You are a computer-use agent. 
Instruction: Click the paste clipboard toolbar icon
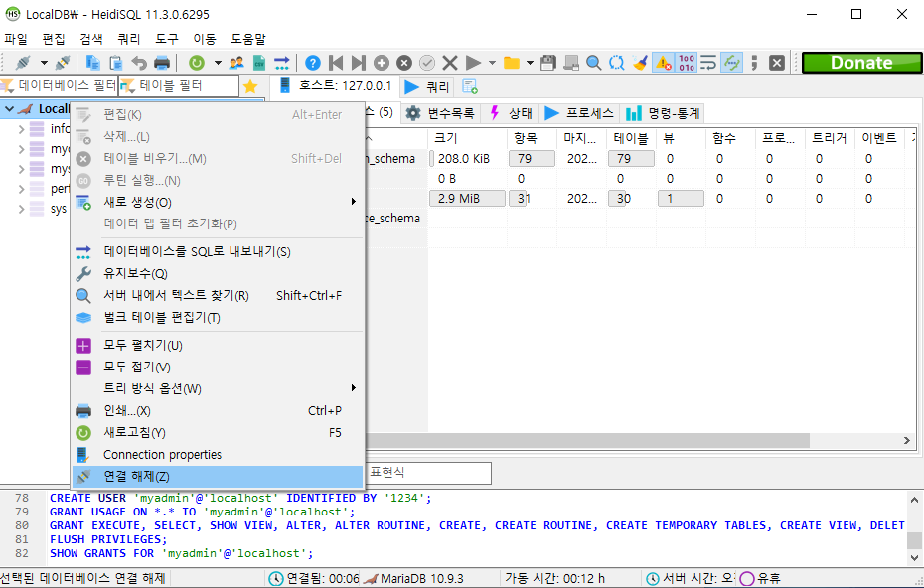(116, 63)
